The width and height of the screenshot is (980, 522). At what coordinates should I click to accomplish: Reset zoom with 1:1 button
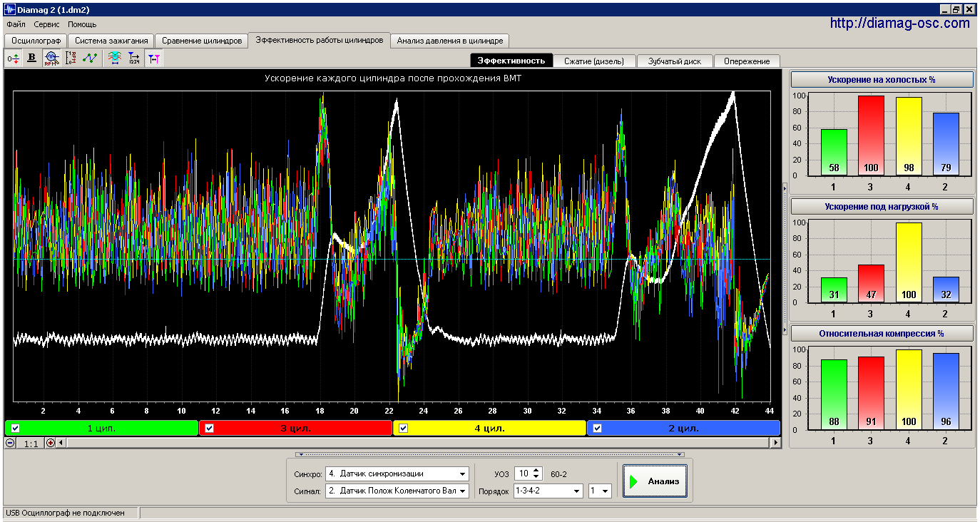31,444
